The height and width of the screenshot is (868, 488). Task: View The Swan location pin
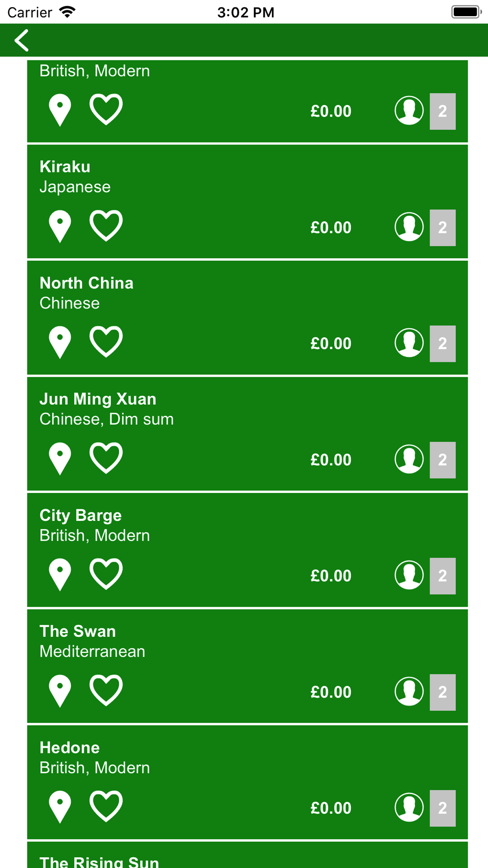[60, 691]
